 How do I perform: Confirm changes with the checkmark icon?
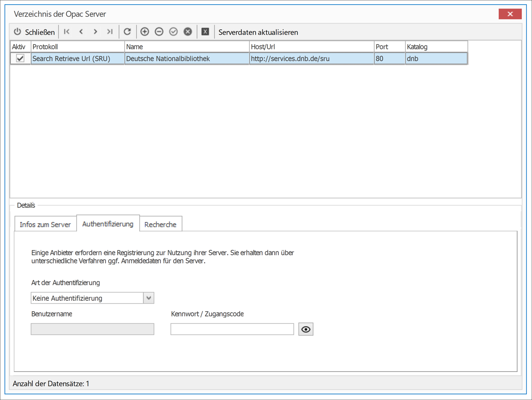[173, 32]
